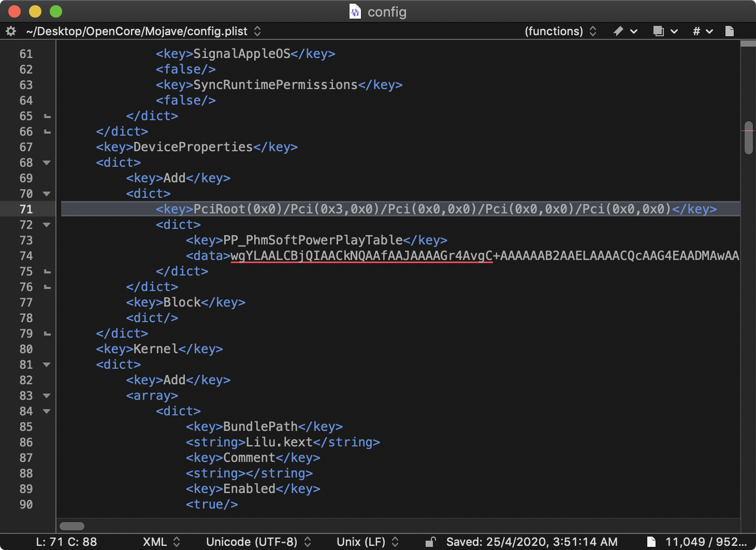Click the DeviceProperties key text
This screenshot has height=550, width=756.
(193, 147)
